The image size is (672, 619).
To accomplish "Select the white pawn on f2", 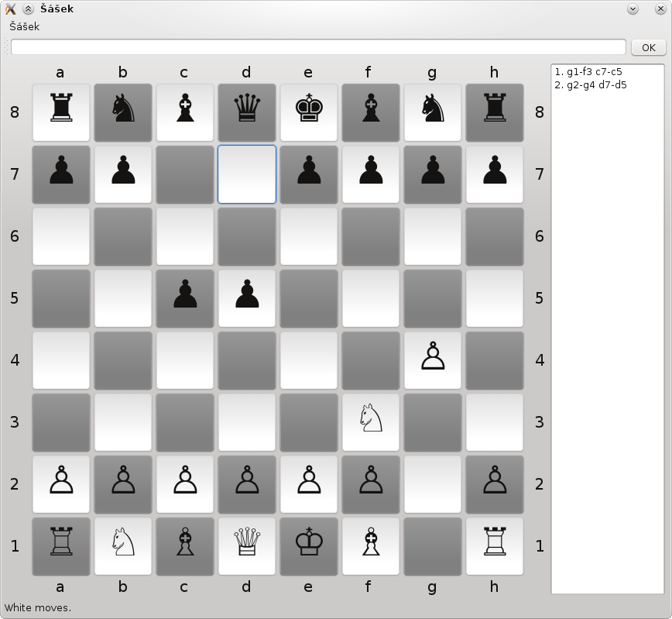I will pyautogui.click(x=371, y=484).
